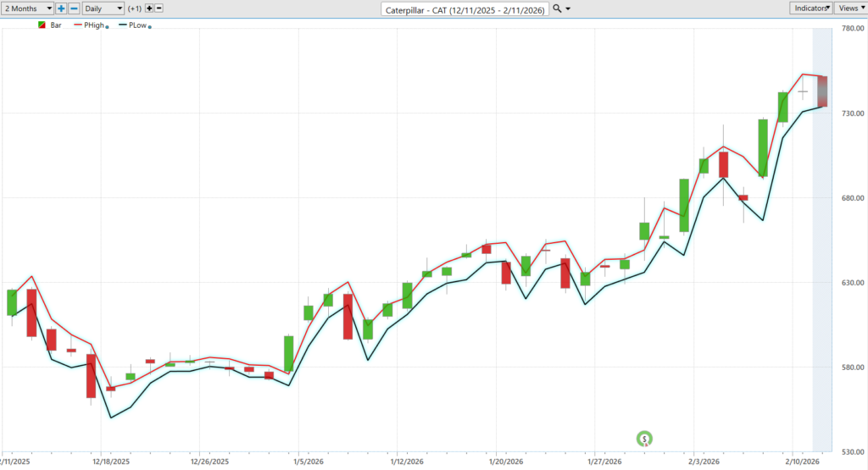The width and height of the screenshot is (868, 470).
Task: Open the Indicators menu
Action: click(811, 8)
